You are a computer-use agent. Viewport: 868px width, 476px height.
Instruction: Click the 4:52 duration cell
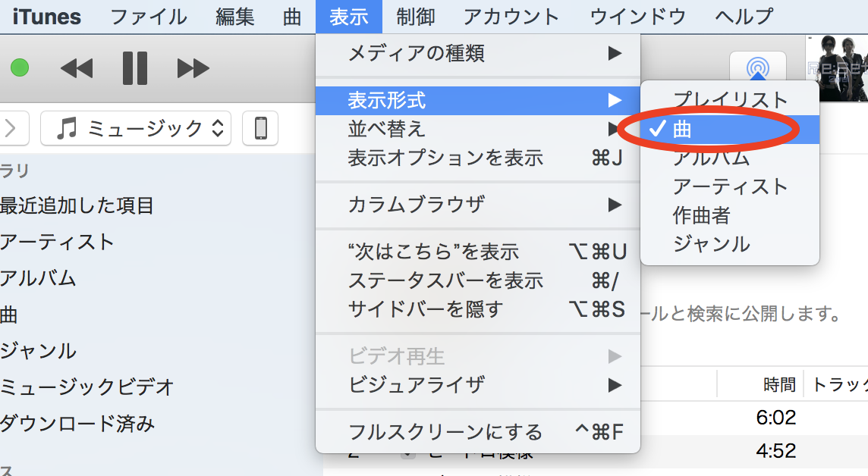click(776, 451)
